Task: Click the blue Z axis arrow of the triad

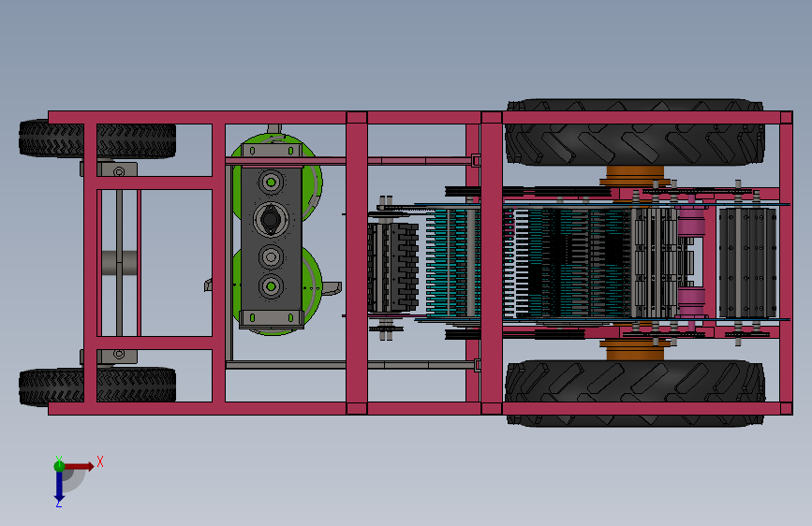Action: (x=59, y=488)
